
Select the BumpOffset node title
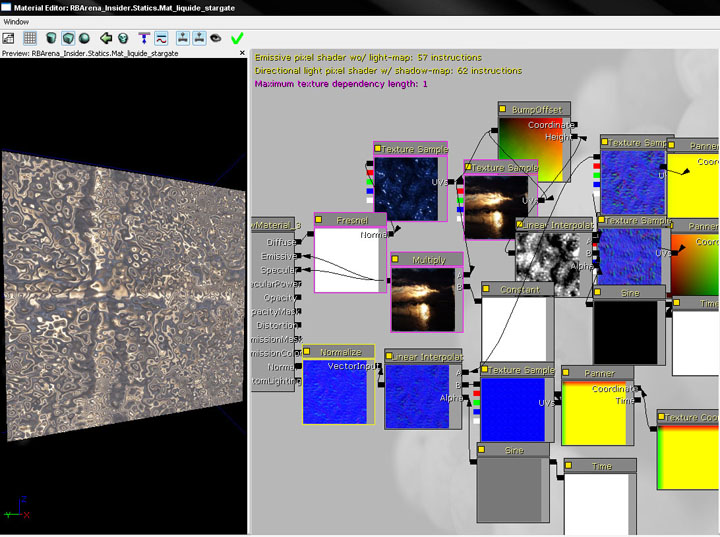pyautogui.click(x=534, y=109)
